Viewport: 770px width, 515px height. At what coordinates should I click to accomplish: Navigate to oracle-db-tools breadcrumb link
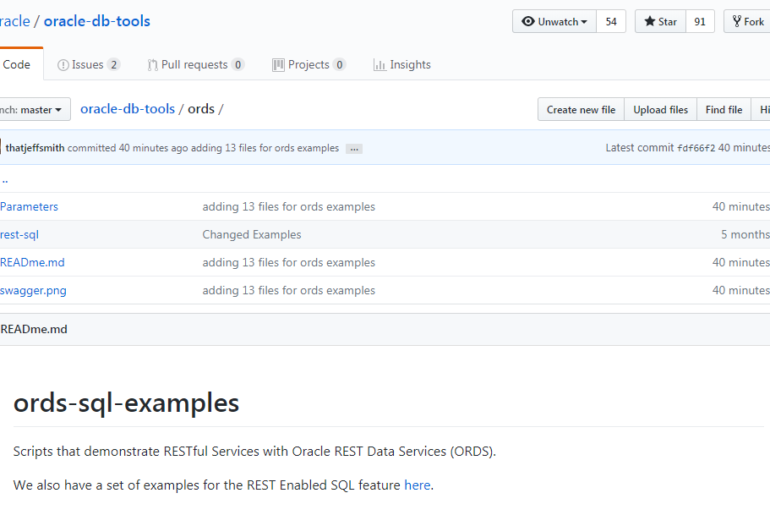[128, 108]
